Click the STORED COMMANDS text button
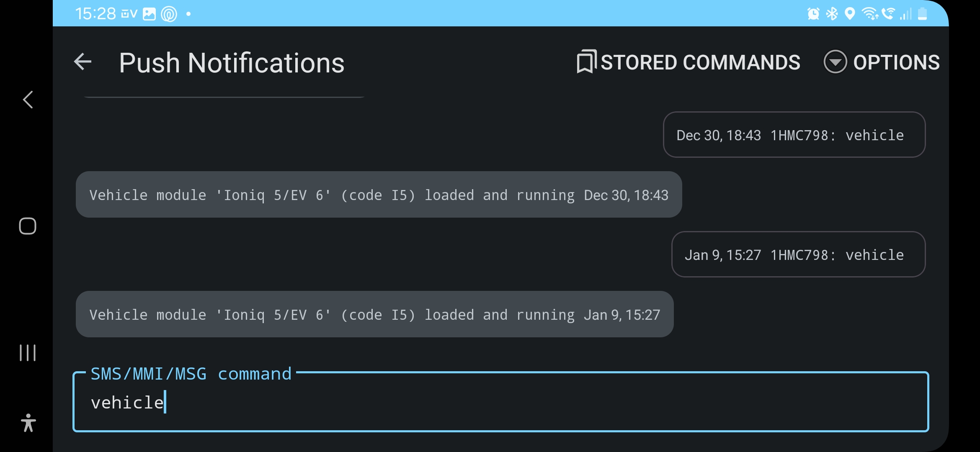This screenshot has width=980, height=452. pos(700,62)
